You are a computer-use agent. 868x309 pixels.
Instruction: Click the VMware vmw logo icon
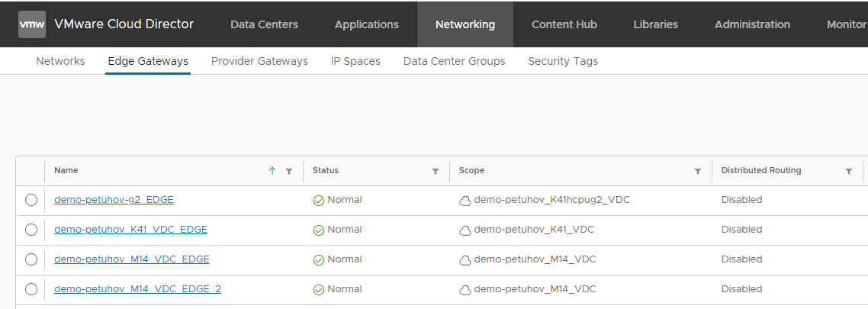[32, 24]
